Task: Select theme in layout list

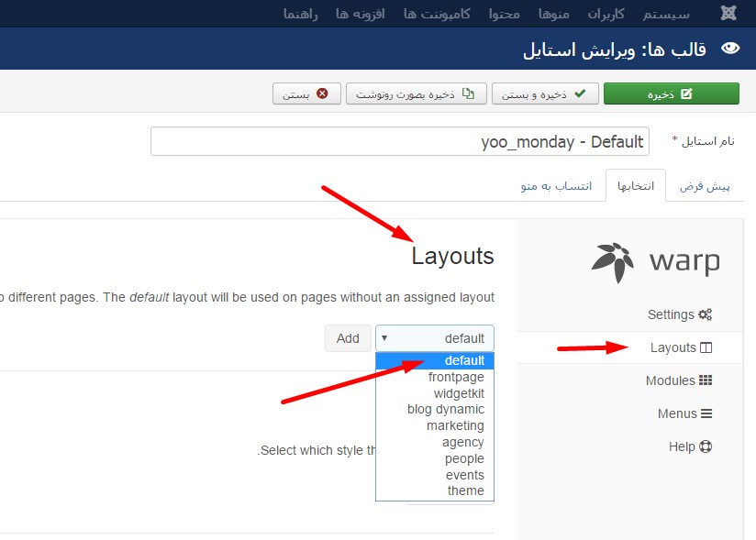Action: pos(434,490)
